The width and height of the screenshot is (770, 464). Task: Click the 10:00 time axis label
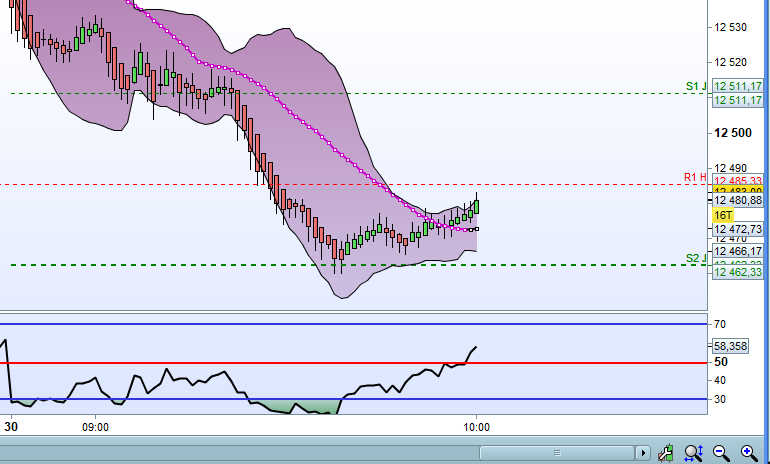point(476,427)
